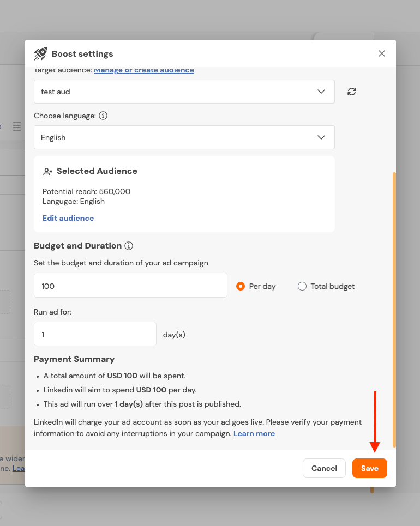Click the orange dialog scrollbar
This screenshot has width=420, height=526.
click(x=394, y=310)
